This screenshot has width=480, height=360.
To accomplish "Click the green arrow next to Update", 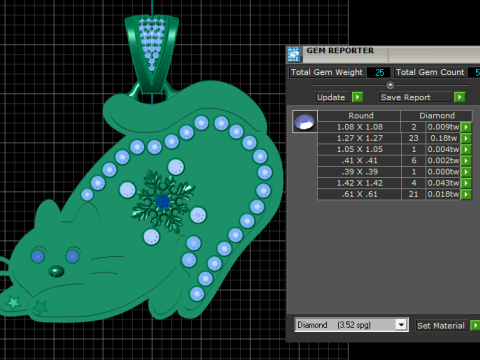I will coord(357,97).
